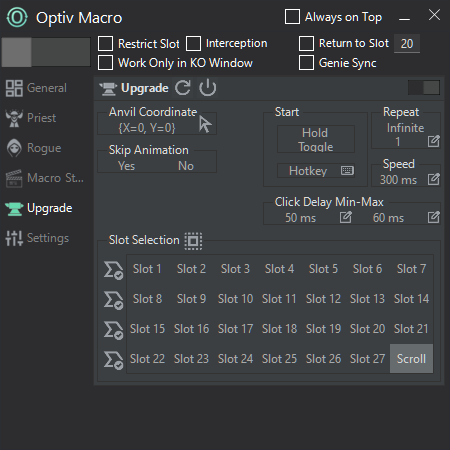The height and width of the screenshot is (450, 450).
Task: Click the Hotkey button
Action: click(x=315, y=171)
